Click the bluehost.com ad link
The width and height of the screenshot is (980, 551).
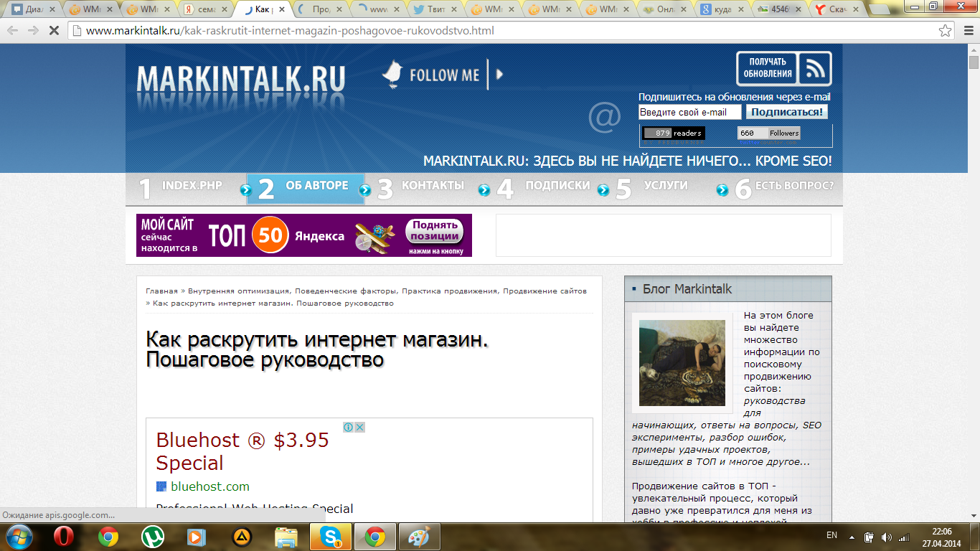210,486
